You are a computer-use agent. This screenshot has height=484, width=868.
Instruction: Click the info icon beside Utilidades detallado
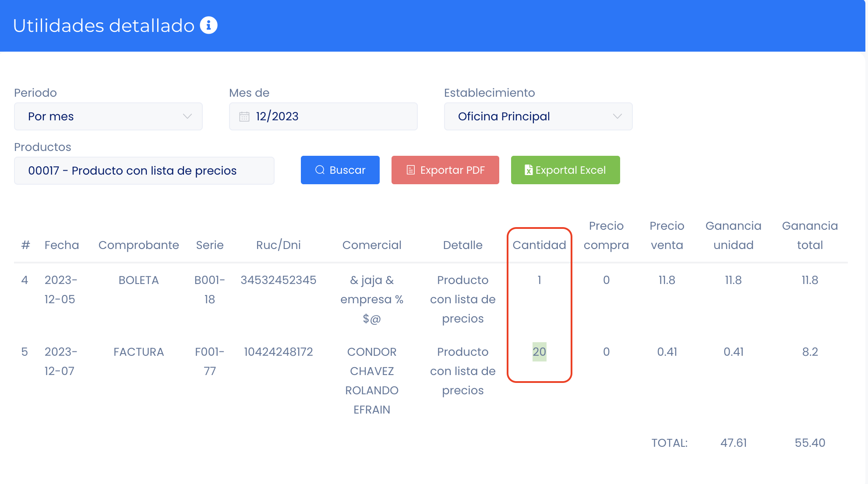click(208, 25)
